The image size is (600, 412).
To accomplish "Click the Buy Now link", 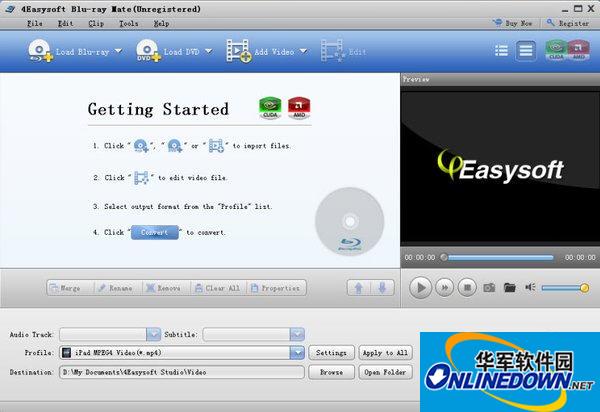I will coord(513,23).
